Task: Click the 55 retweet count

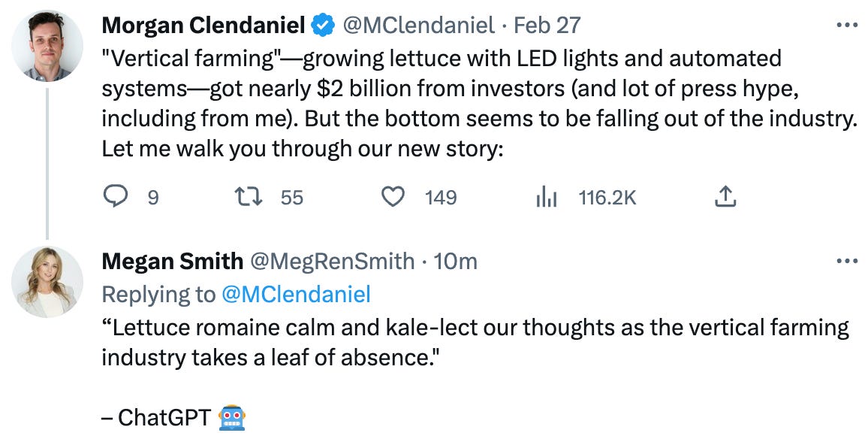Action: (x=292, y=198)
